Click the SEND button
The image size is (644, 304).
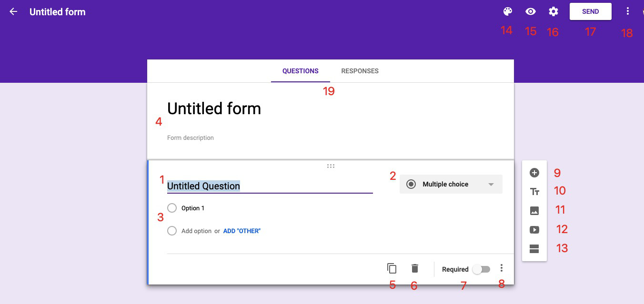tap(590, 11)
